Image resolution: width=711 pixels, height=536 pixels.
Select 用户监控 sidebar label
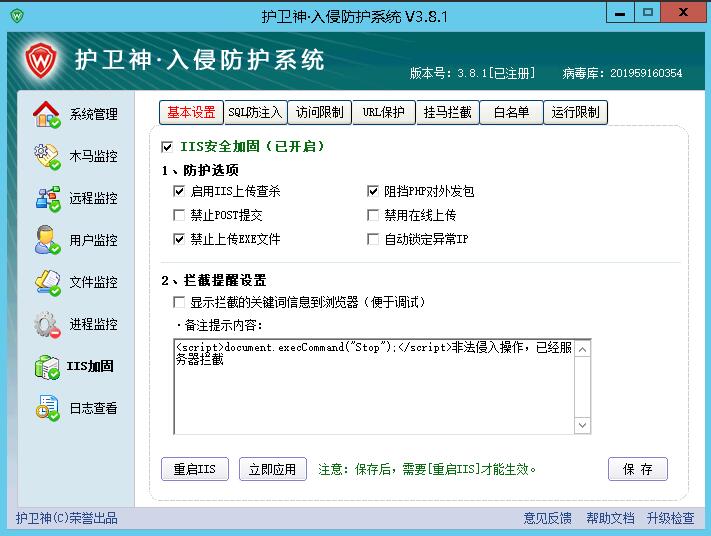[93, 240]
